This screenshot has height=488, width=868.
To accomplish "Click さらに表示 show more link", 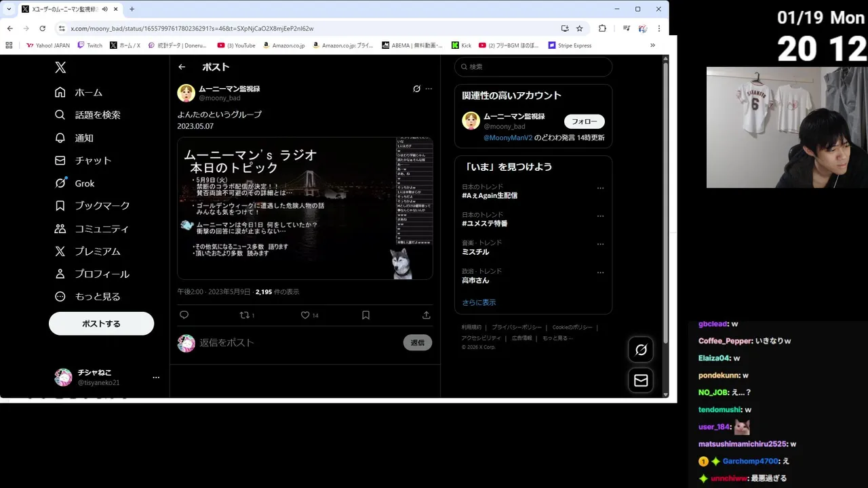I will tap(479, 303).
